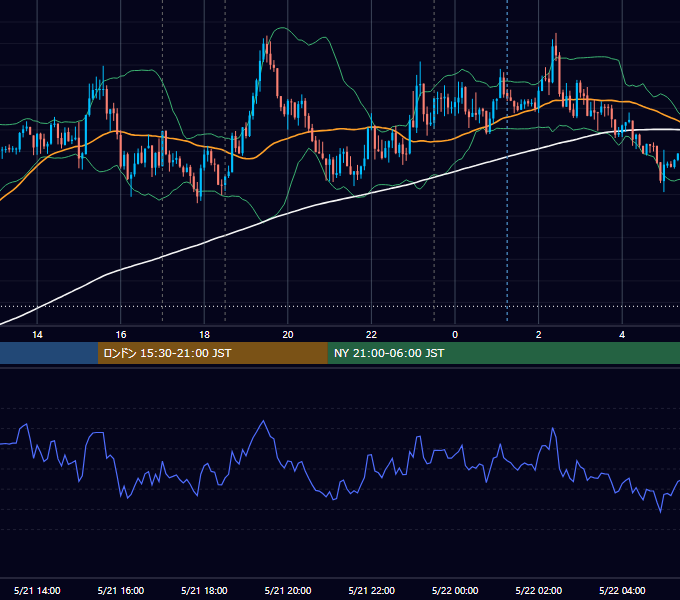Click the 5/22 02:00 date label
Image resolution: width=680 pixels, height=600 pixels.
point(539,590)
